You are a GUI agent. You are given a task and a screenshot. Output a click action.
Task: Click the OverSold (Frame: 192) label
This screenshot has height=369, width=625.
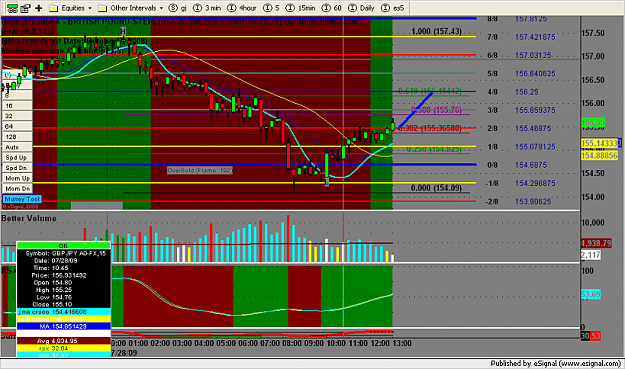(200, 170)
